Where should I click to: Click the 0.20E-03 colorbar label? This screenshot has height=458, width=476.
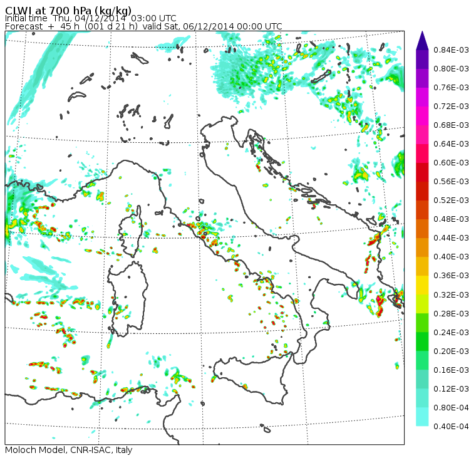pyautogui.click(x=451, y=351)
